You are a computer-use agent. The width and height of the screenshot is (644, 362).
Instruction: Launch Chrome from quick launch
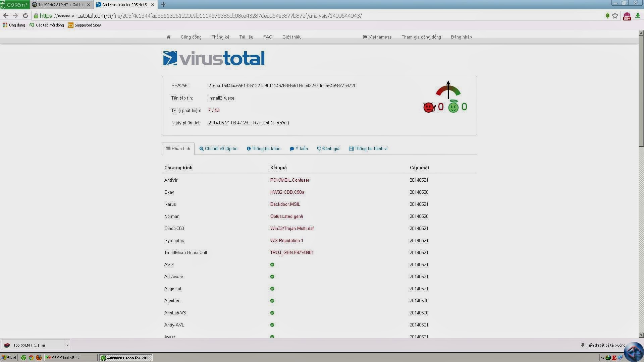pos(31,358)
